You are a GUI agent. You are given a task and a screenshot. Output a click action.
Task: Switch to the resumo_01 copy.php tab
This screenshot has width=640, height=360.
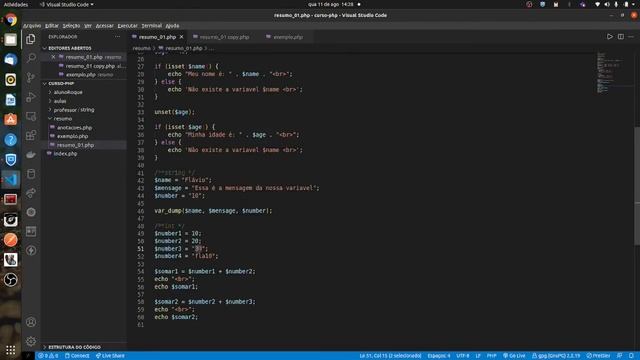(224, 37)
